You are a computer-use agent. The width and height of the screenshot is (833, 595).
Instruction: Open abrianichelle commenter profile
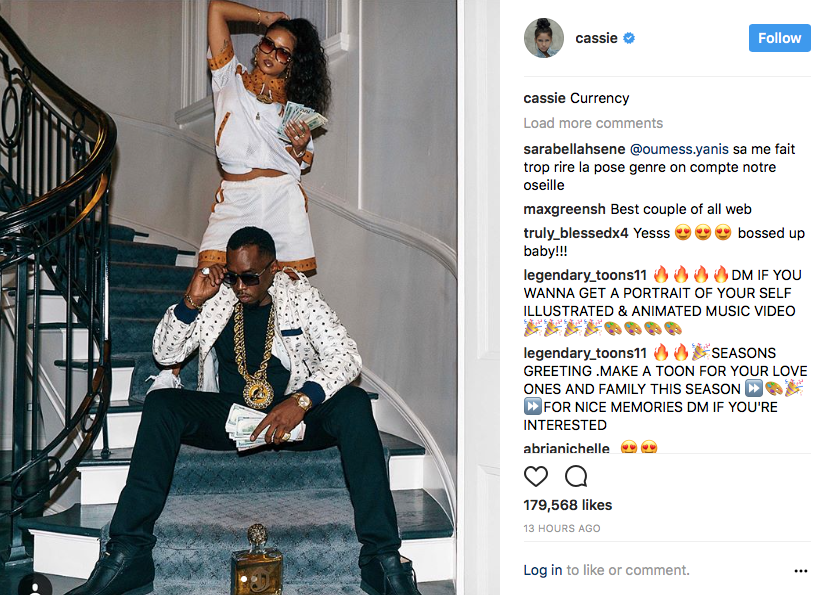coord(566,448)
